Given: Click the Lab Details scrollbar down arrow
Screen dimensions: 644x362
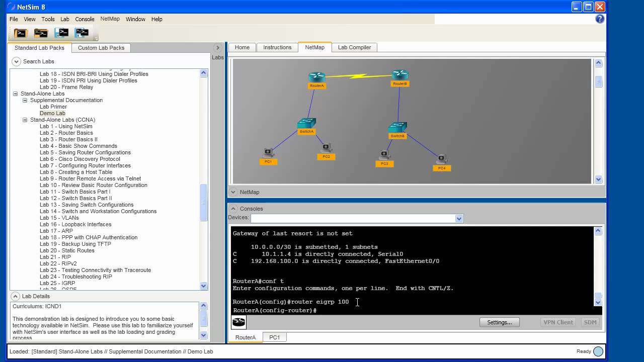Looking at the screenshot, I should pyautogui.click(x=204, y=335).
